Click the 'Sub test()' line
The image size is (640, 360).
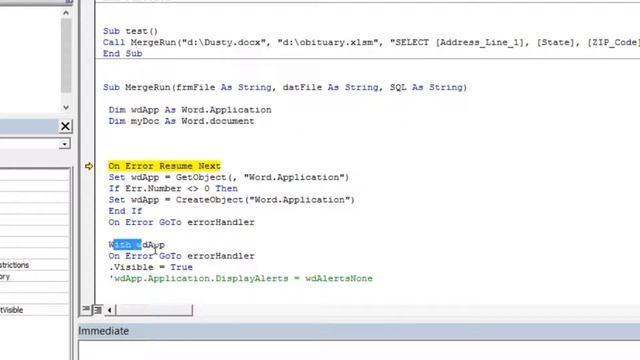click(x=130, y=31)
